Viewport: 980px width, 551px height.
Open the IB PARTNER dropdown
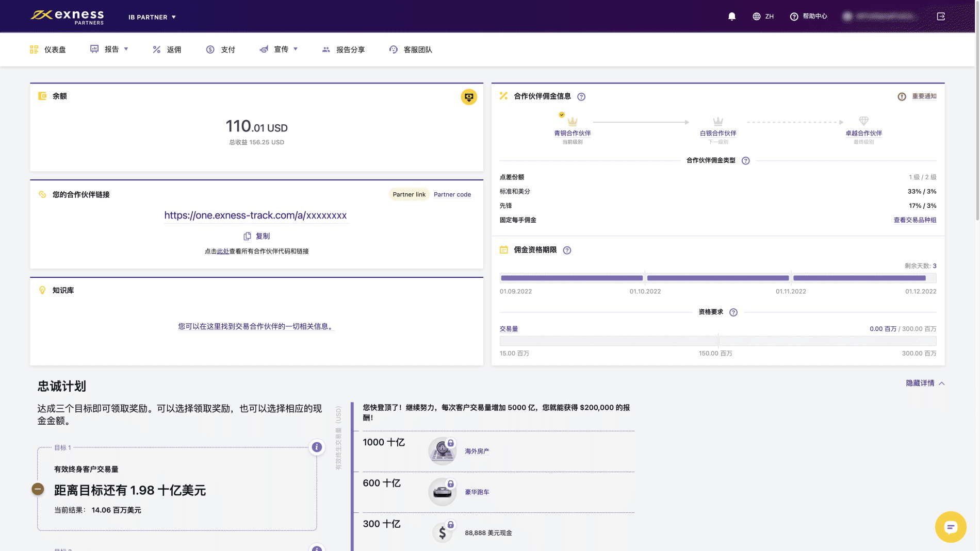pos(152,17)
